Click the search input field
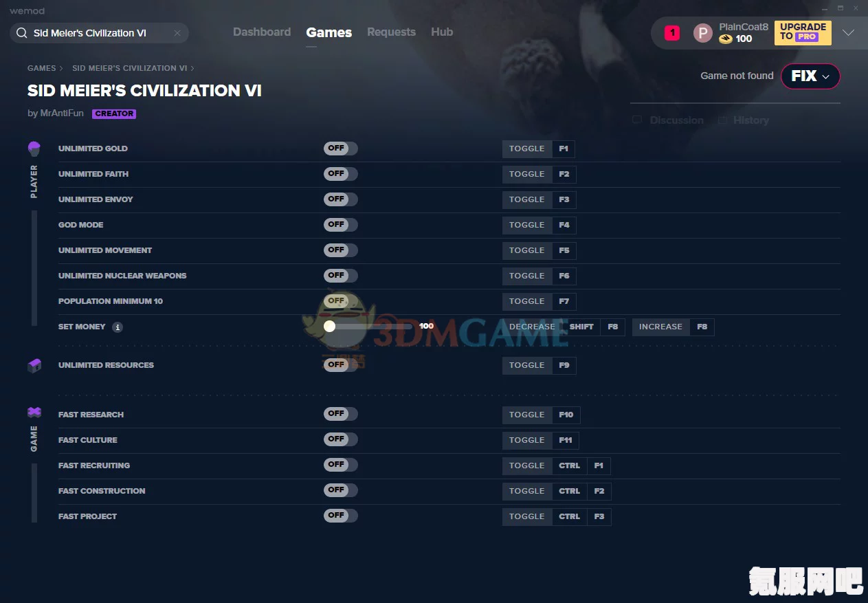The image size is (868, 603). point(99,33)
